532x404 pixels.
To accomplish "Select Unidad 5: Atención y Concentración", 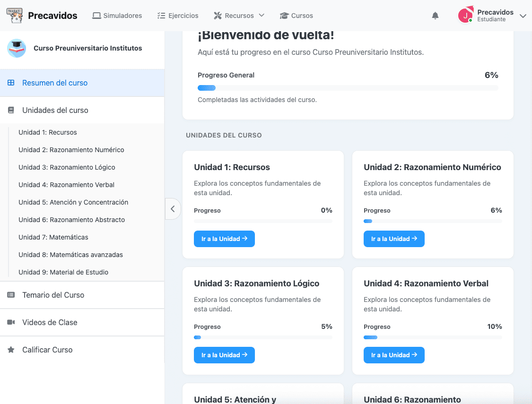I will coord(73,202).
